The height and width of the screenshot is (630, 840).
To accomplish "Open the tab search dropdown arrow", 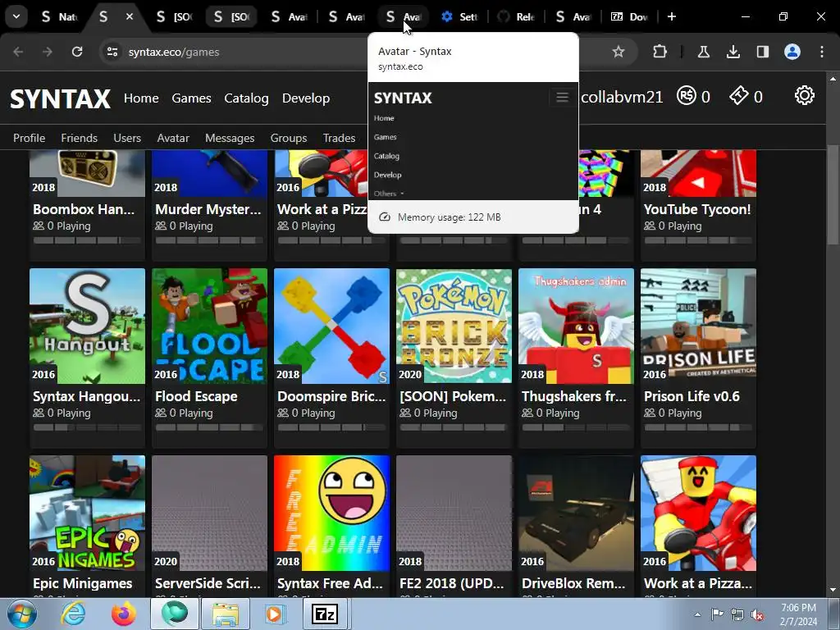I will coord(16,16).
